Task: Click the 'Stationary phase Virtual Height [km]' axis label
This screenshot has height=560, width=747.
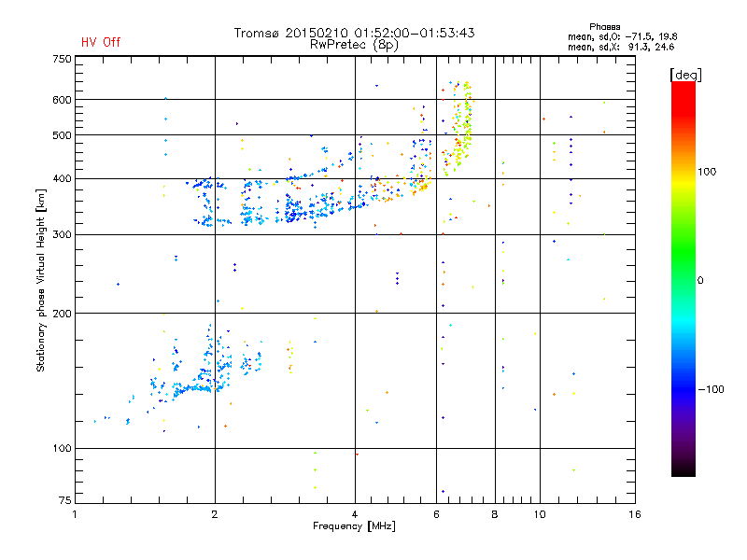Action: coord(41,280)
